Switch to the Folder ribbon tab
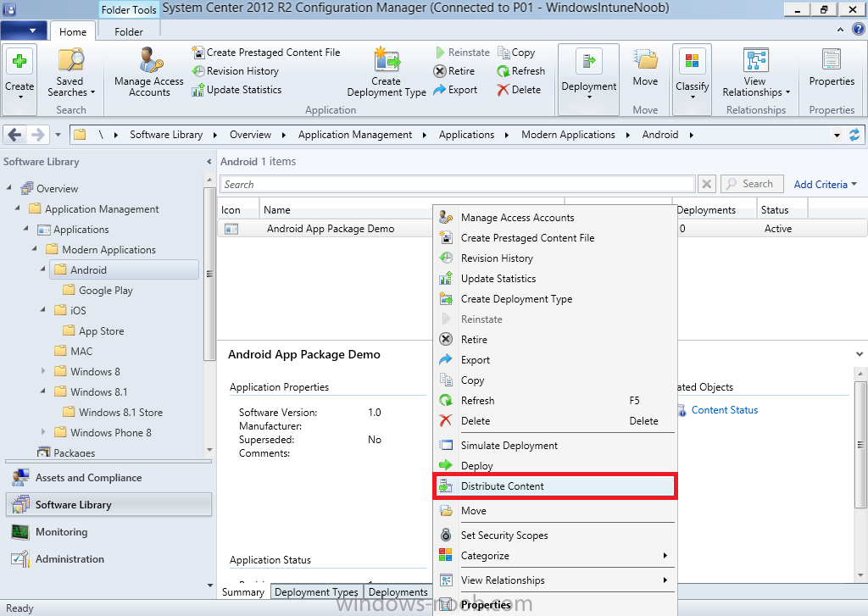Image resolution: width=868 pixels, height=616 pixels. coord(129,31)
